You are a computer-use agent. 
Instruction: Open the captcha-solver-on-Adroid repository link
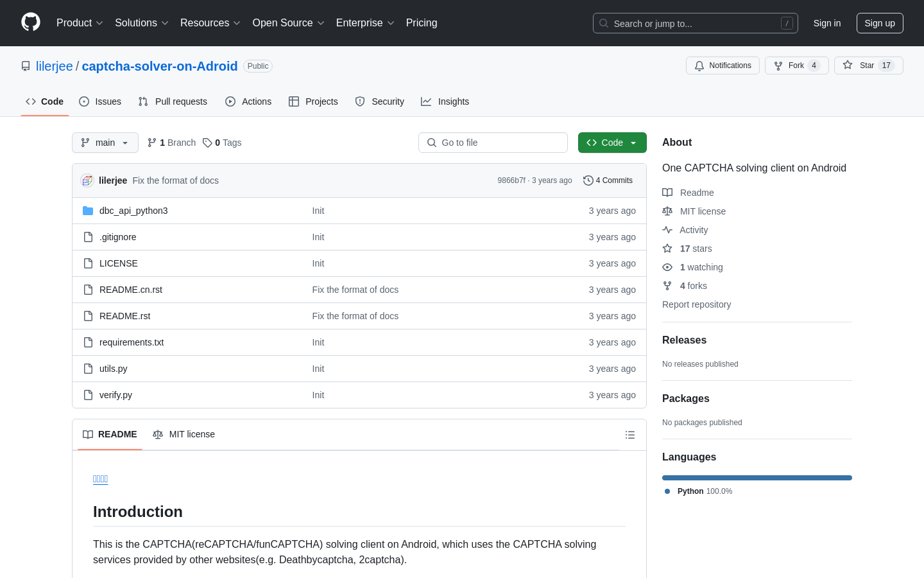160,66
